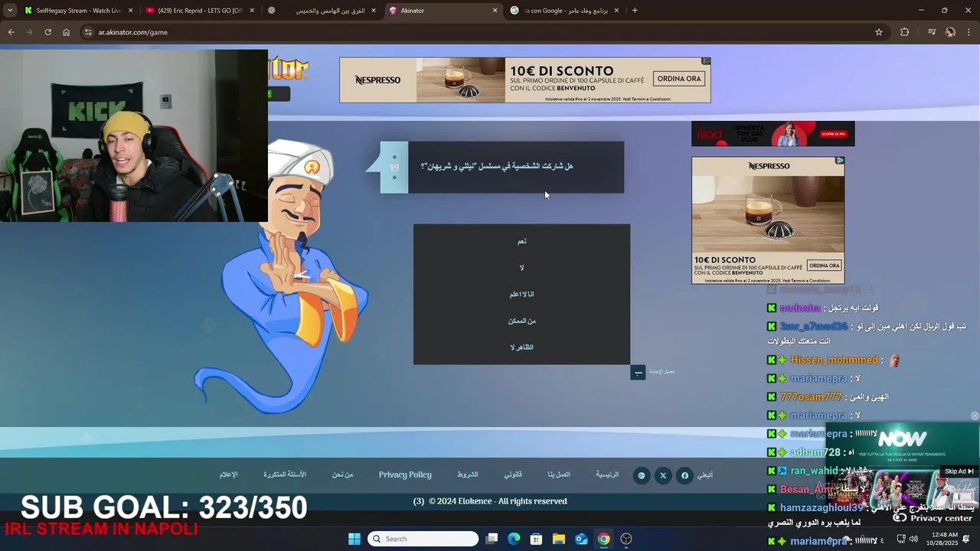Image resolution: width=980 pixels, height=551 pixels.
Task: Choose the 'من الممكن' (probably) answer
Action: point(521,321)
